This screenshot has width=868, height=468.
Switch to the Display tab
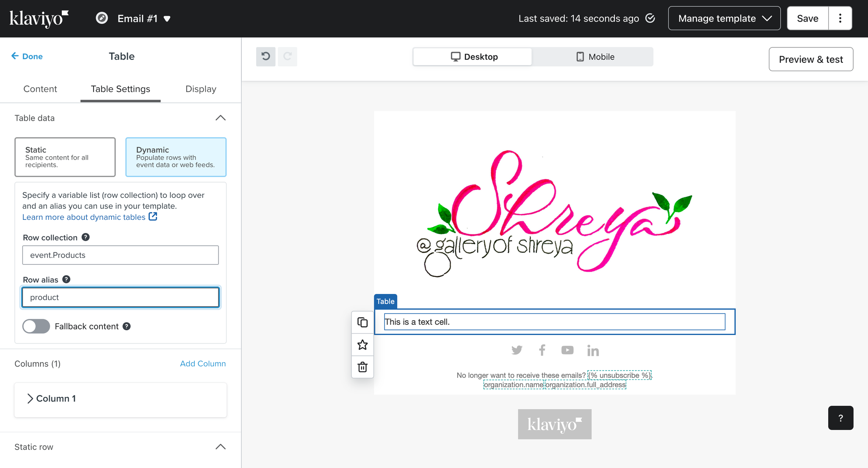[x=201, y=89]
